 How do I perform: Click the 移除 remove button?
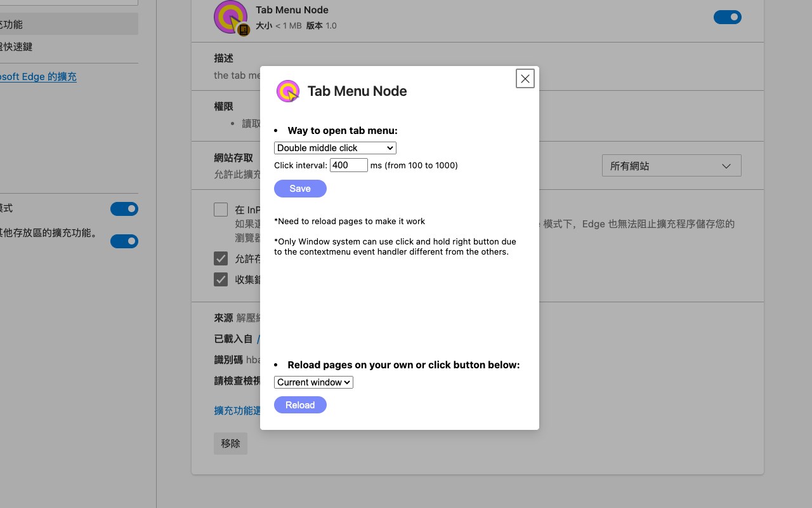[230, 443]
